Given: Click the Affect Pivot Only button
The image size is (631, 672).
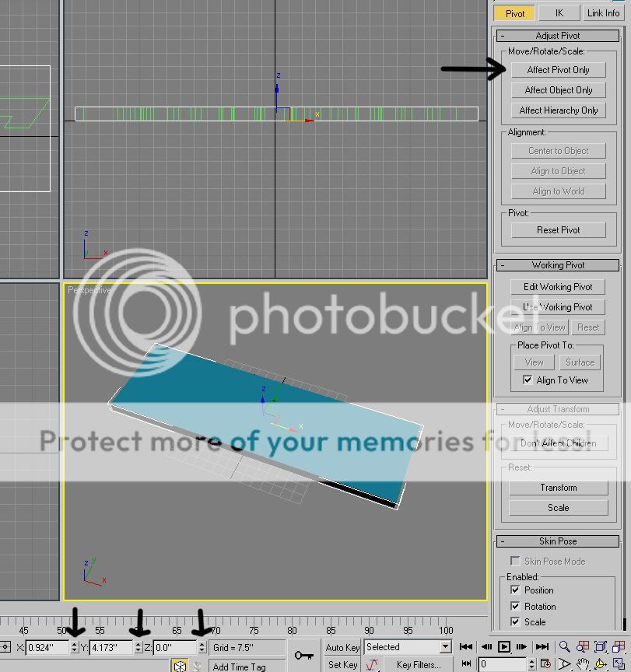Looking at the screenshot, I should 558,70.
